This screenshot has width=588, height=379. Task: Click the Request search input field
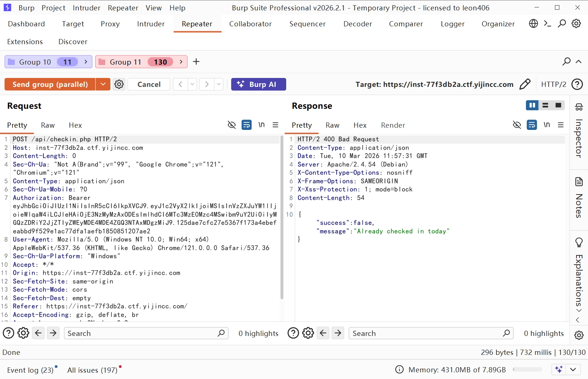141,333
